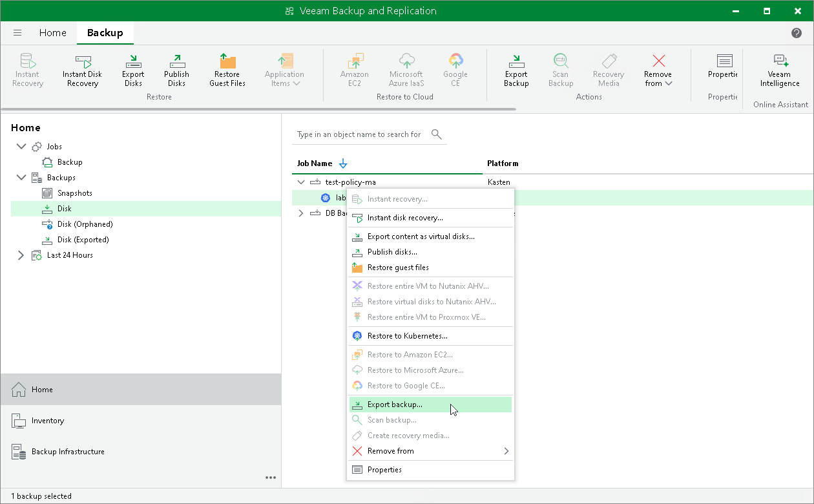
Task: Click the help question mark icon
Action: coord(797,33)
